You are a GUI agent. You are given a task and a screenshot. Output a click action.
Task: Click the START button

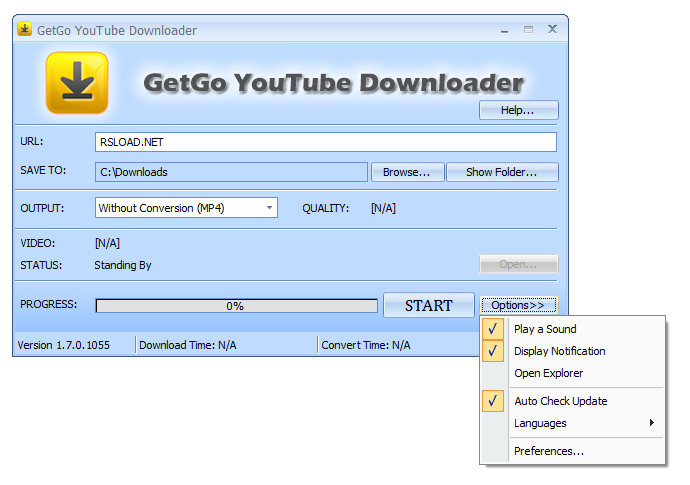429,305
